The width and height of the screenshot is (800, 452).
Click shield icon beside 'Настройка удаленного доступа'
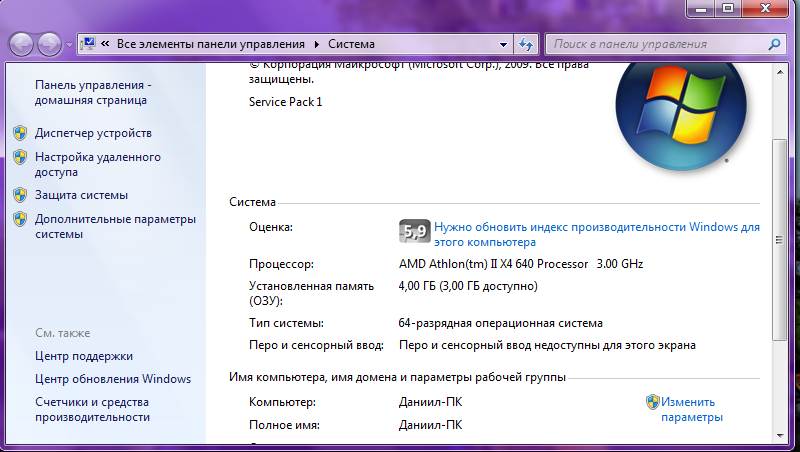tap(20, 157)
